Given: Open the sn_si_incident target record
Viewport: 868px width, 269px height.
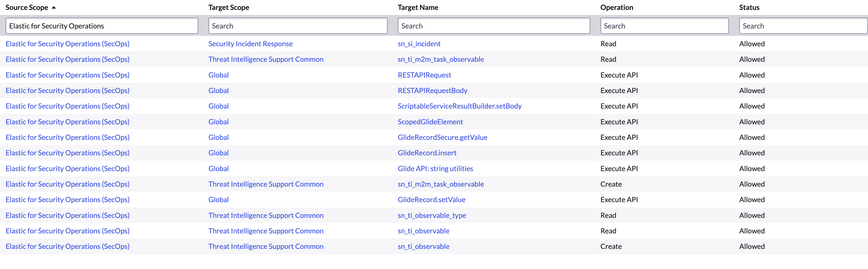Looking at the screenshot, I should click(x=419, y=44).
